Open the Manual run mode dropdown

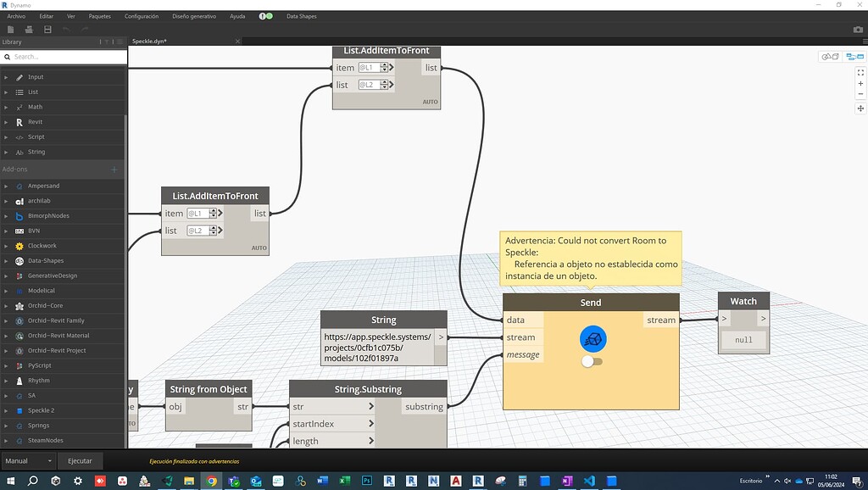pyautogui.click(x=28, y=460)
